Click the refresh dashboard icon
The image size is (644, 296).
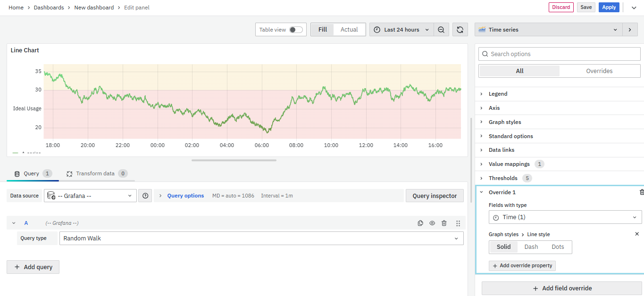pyautogui.click(x=460, y=30)
